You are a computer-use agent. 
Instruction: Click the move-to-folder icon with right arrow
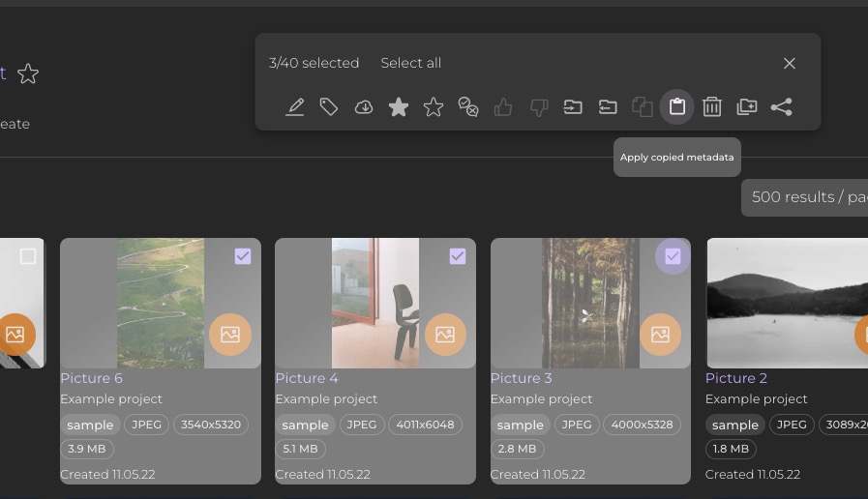click(573, 107)
